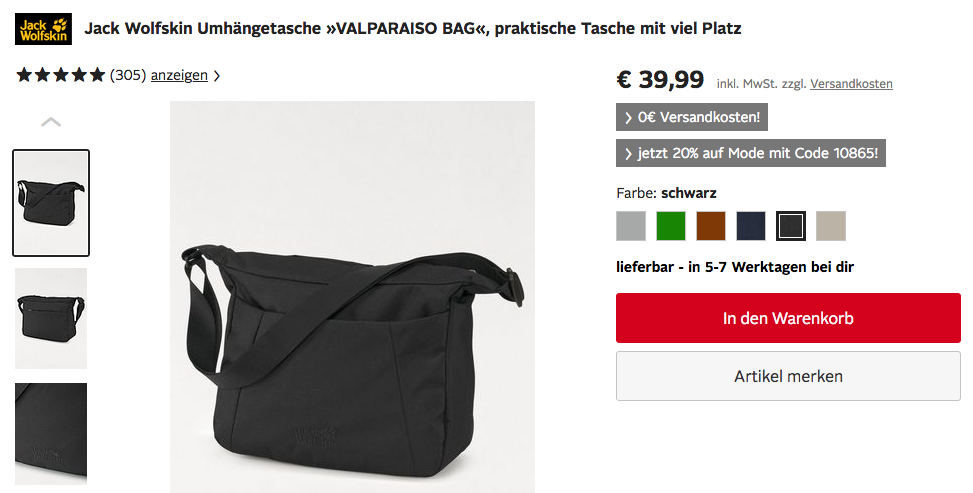Select the navy blue color swatch

(x=751, y=226)
